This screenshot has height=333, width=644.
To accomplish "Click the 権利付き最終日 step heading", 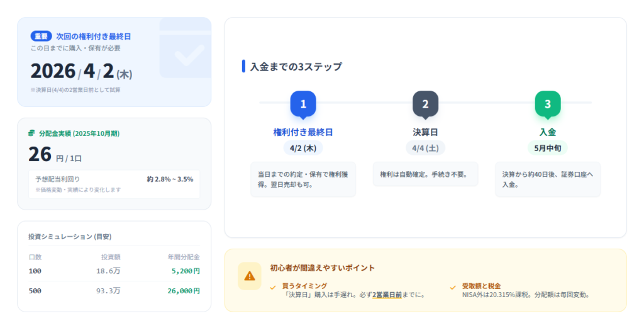I will coord(303,132).
